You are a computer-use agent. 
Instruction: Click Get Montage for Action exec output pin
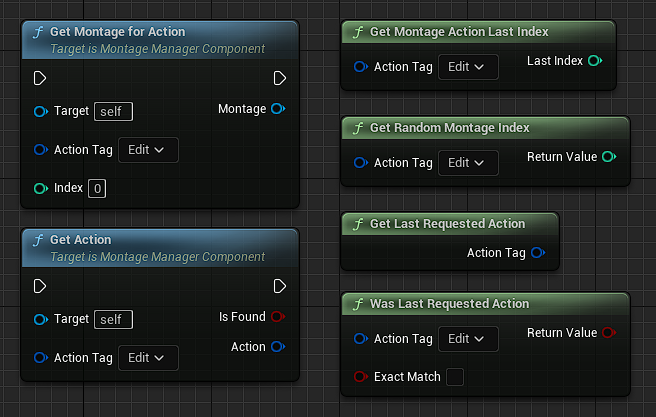[x=280, y=78]
